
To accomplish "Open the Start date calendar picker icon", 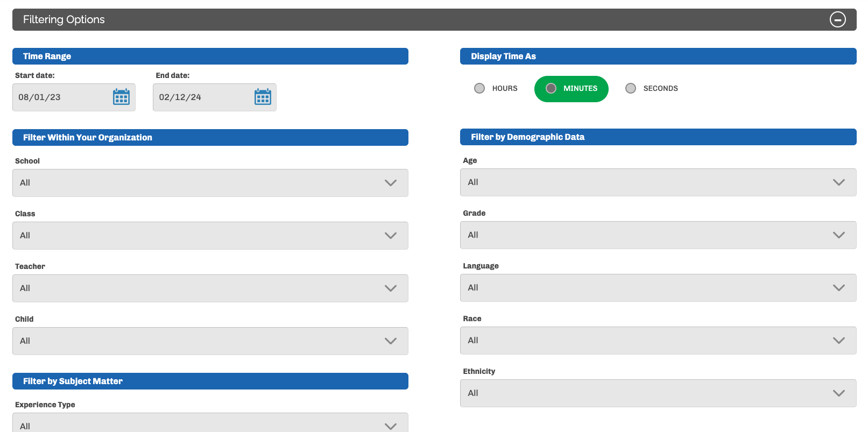I will tap(121, 97).
